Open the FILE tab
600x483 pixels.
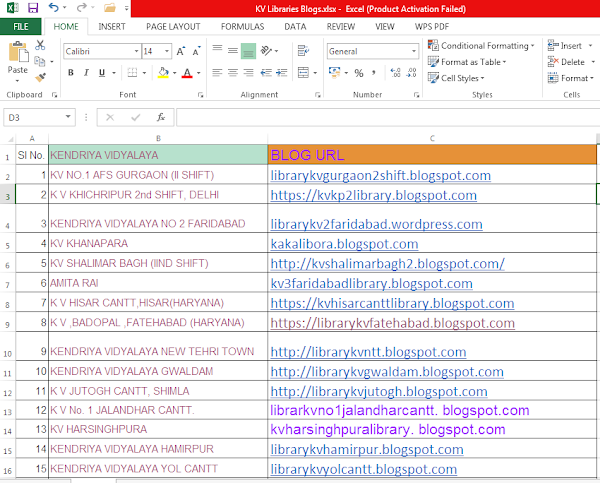click(x=21, y=26)
